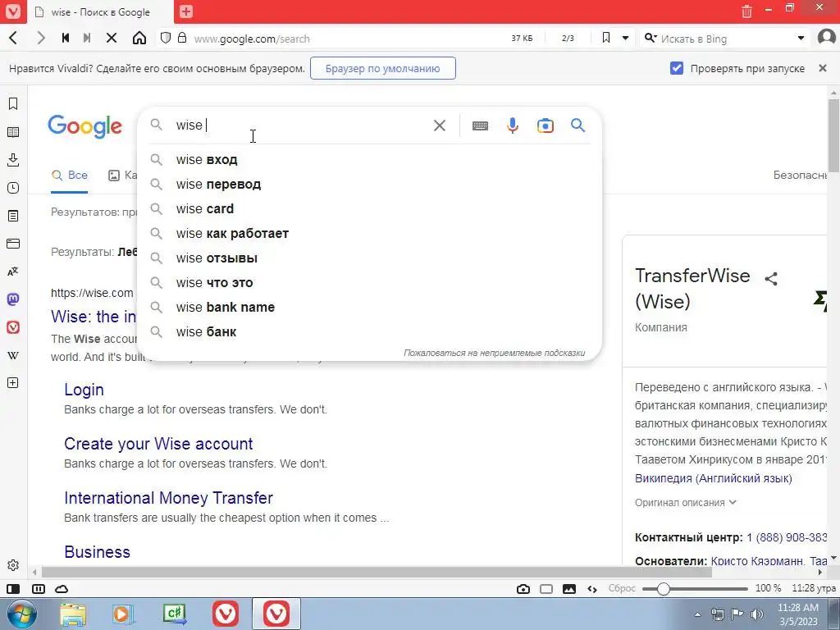Select suggestion 'wise что это'

tap(370, 283)
